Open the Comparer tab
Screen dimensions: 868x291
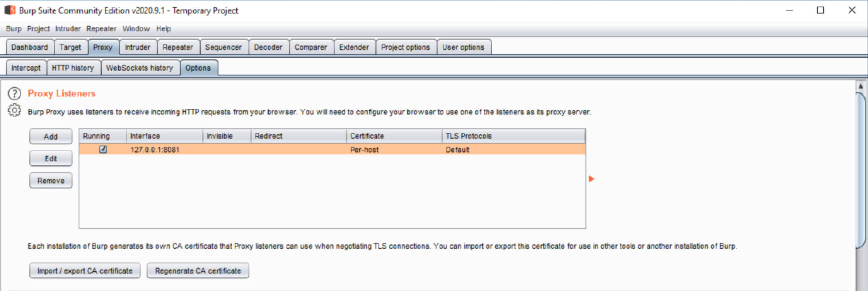(x=311, y=47)
